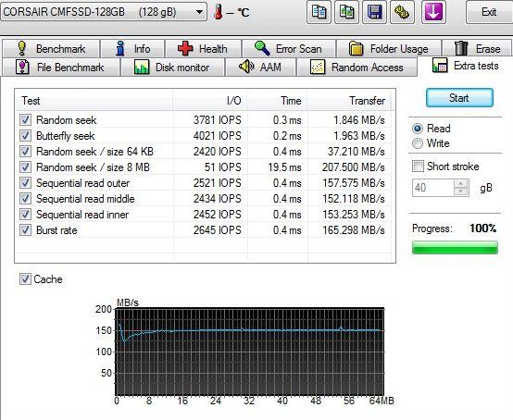Image resolution: width=513 pixels, height=420 pixels.
Task: Uncheck Sequential read inner test
Action: pyautogui.click(x=25, y=214)
